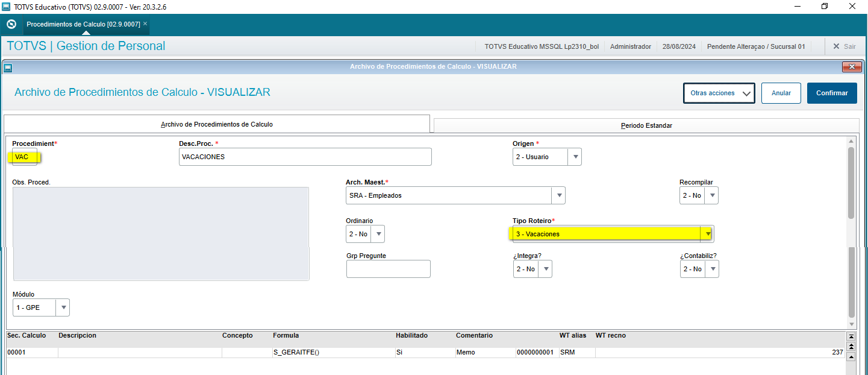Click the Desc.Proc. field with VACACIONES

pyautogui.click(x=305, y=157)
